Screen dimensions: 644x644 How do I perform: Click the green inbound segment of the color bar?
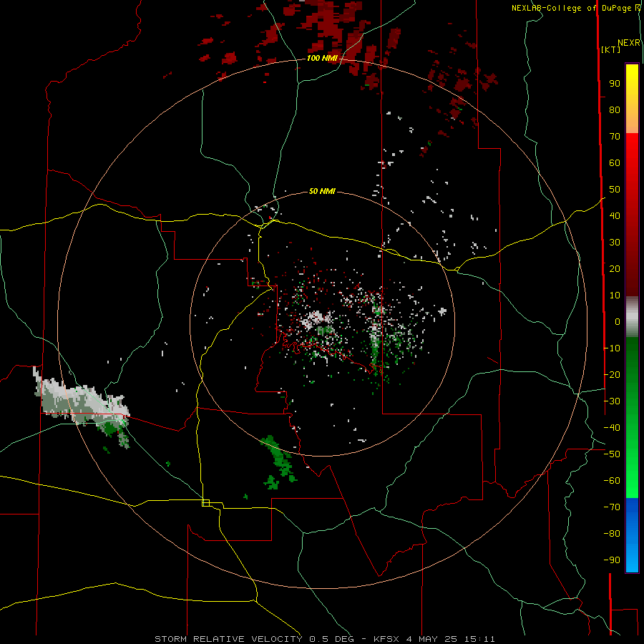click(632, 418)
